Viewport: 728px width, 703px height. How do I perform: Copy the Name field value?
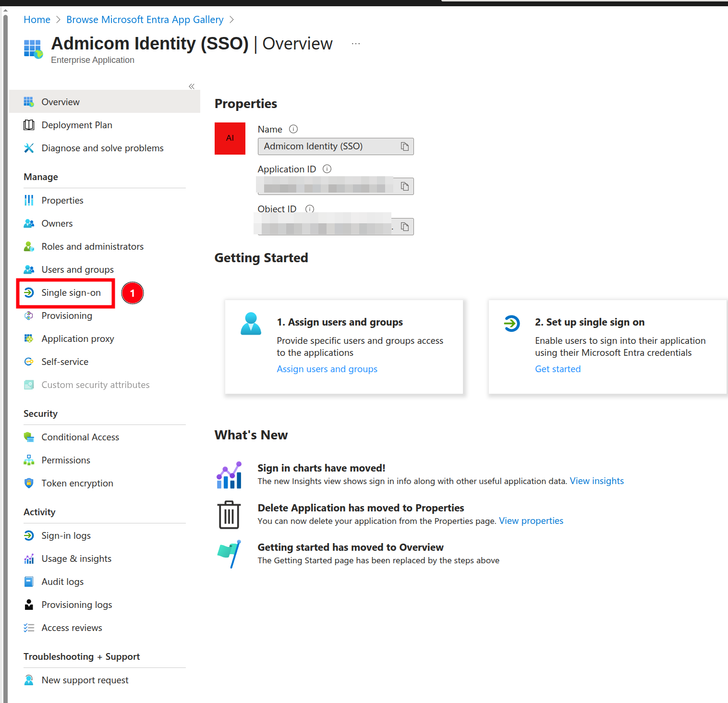pos(405,146)
